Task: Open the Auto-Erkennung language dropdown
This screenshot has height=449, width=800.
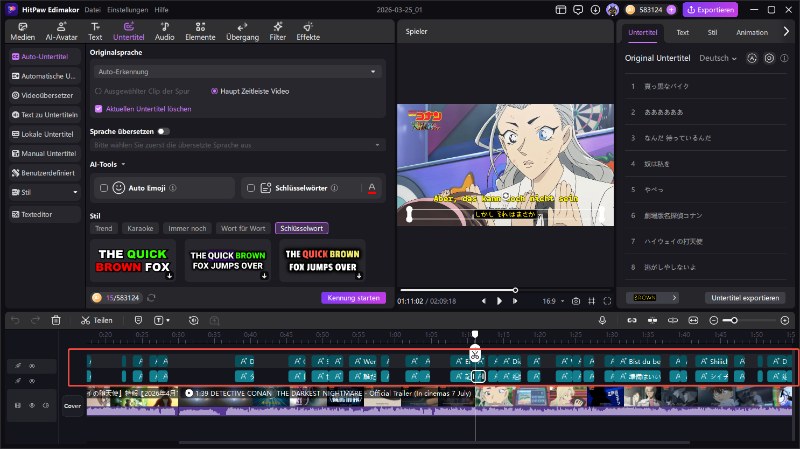Action: [237, 72]
